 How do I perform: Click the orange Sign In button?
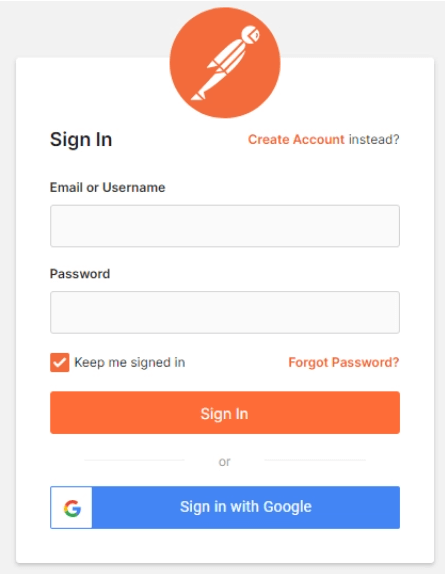click(x=225, y=413)
